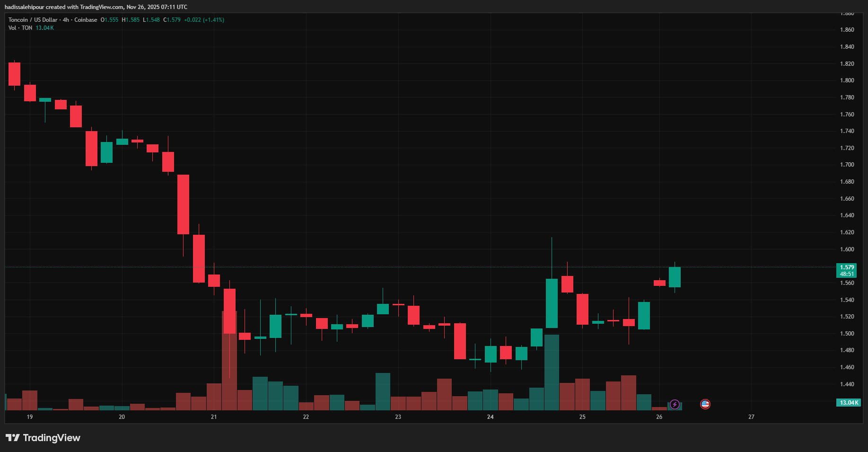Click date label 21 on time axis

pyautogui.click(x=214, y=417)
